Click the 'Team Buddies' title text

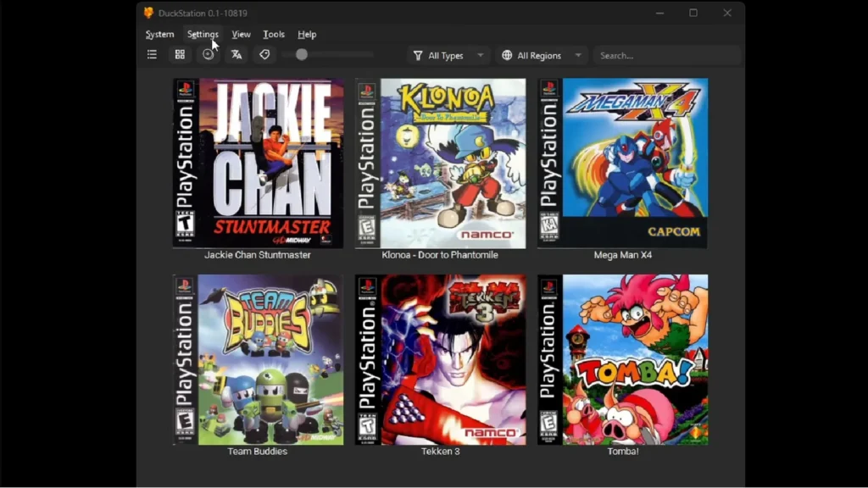(258, 452)
